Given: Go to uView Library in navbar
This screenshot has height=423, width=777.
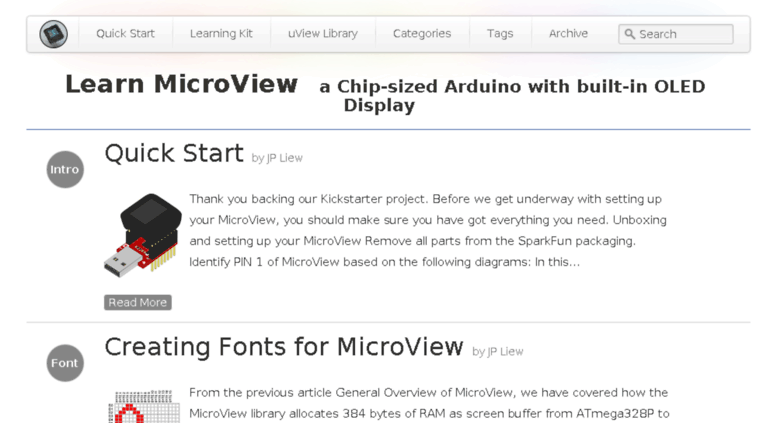Looking at the screenshot, I should (x=323, y=34).
